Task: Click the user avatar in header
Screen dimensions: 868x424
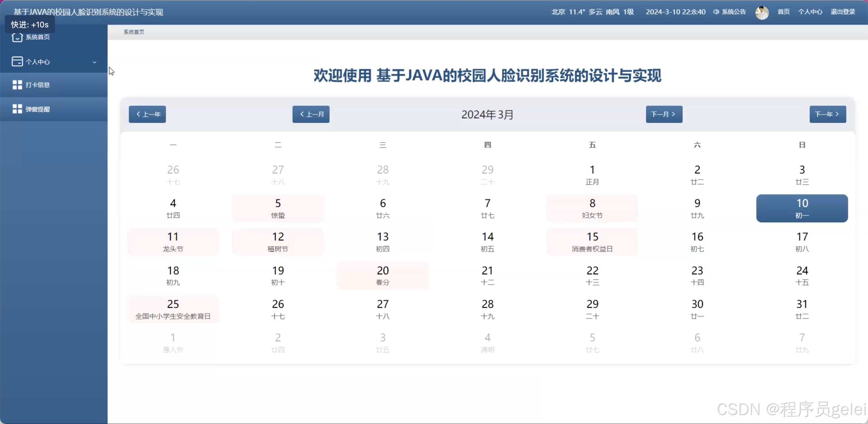Action: 762,12
